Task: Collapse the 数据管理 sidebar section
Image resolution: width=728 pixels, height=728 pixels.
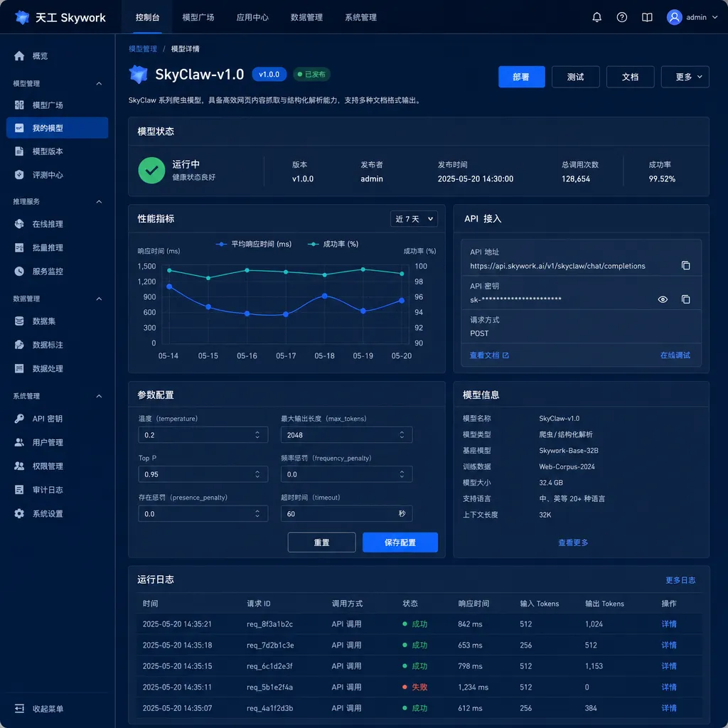Action: pos(99,299)
